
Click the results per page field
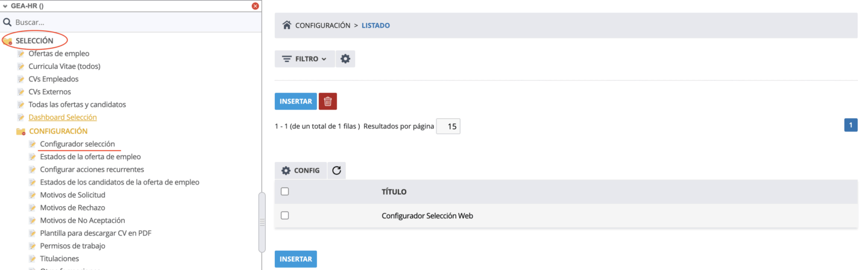pos(448,127)
